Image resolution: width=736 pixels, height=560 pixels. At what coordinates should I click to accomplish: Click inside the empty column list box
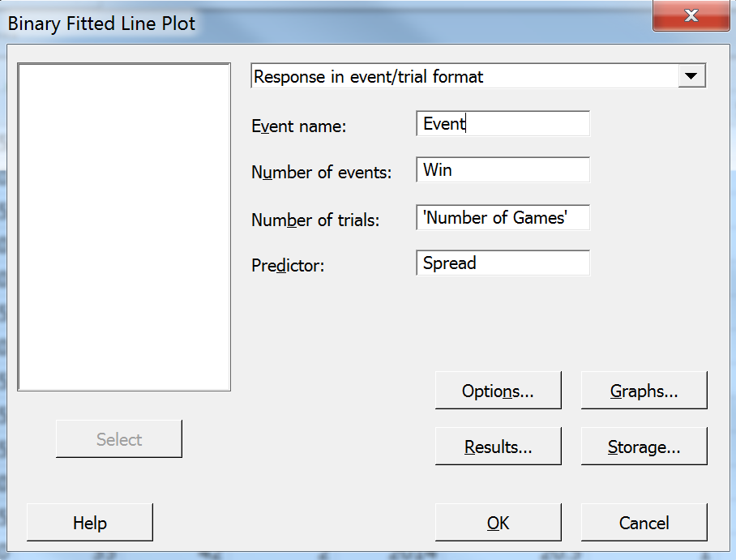[x=124, y=227]
